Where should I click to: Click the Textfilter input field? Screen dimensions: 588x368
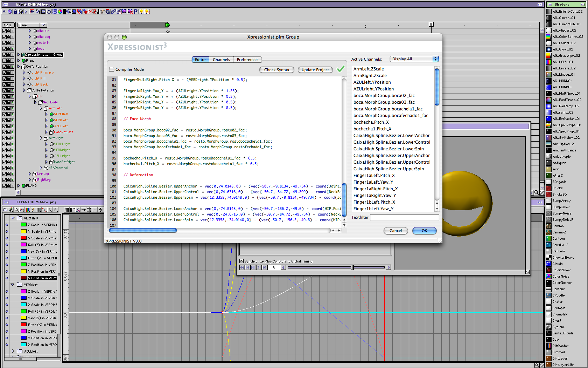pos(404,217)
